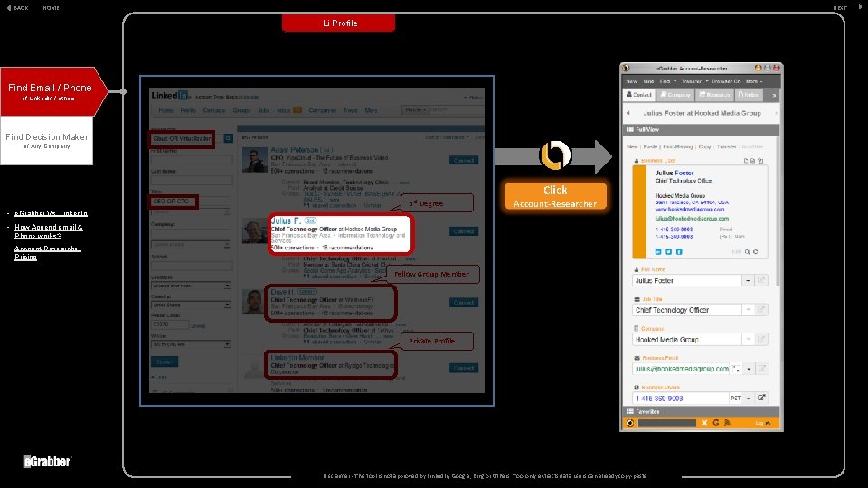
Task: Click the refresh icon on business card
Action: tap(756, 252)
